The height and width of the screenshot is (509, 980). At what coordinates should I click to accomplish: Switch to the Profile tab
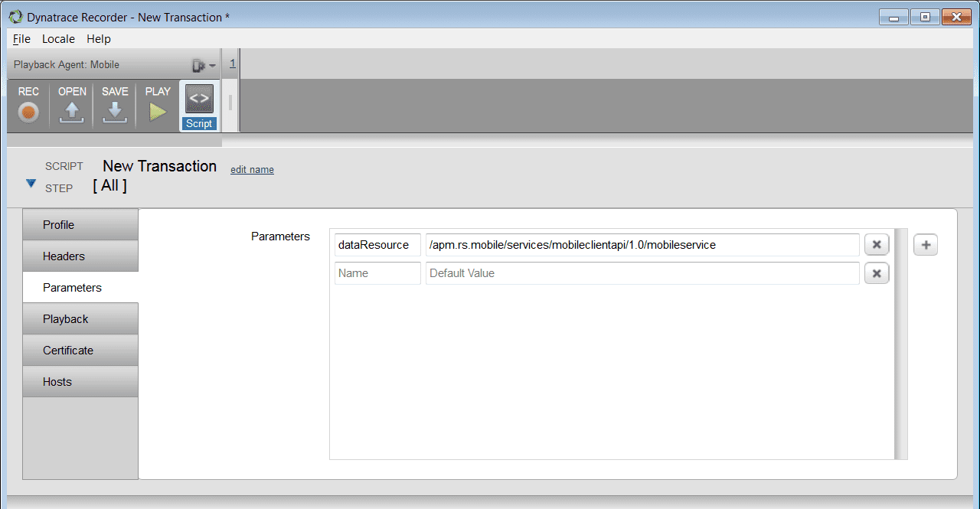coord(80,225)
